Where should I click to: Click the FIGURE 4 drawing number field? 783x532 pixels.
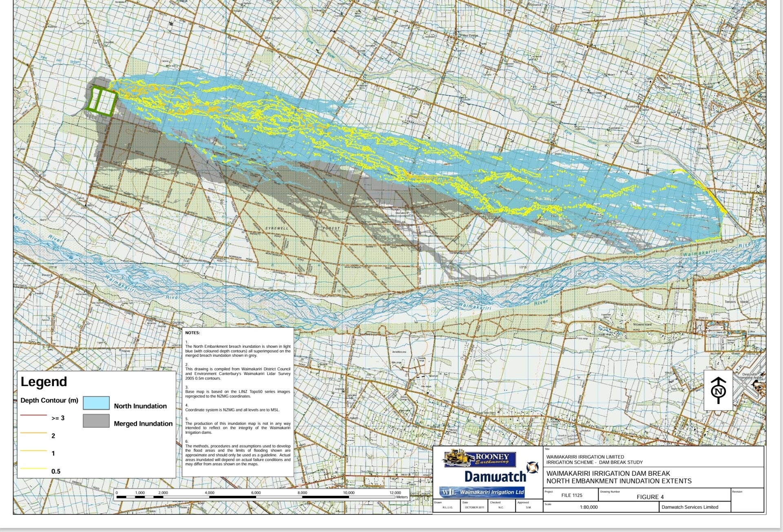pyautogui.click(x=650, y=497)
